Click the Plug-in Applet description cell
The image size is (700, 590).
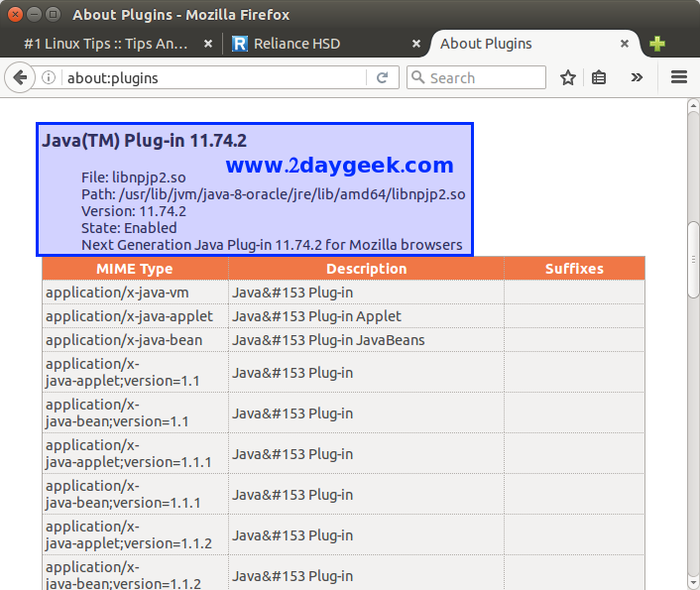pyautogui.click(x=367, y=316)
